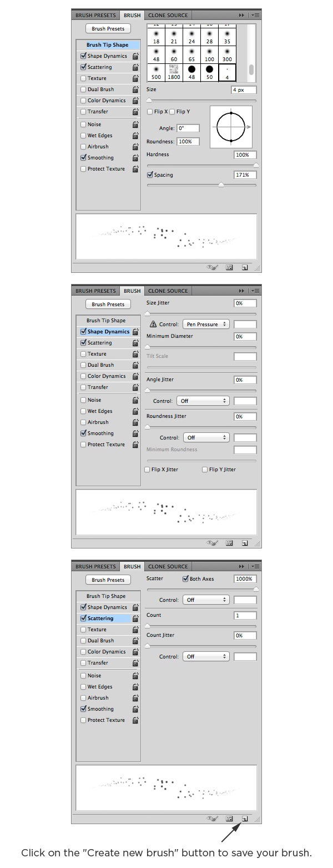Pick the hard round 50 brush tip

pyautogui.click(x=209, y=72)
